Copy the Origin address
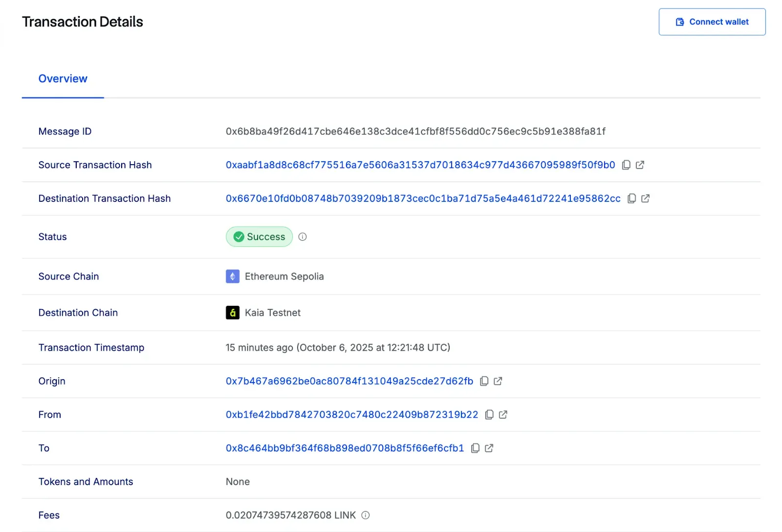782x532 pixels. (x=484, y=381)
